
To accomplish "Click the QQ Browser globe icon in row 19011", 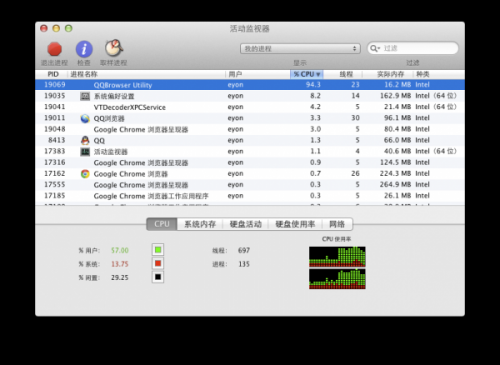I will (x=85, y=118).
